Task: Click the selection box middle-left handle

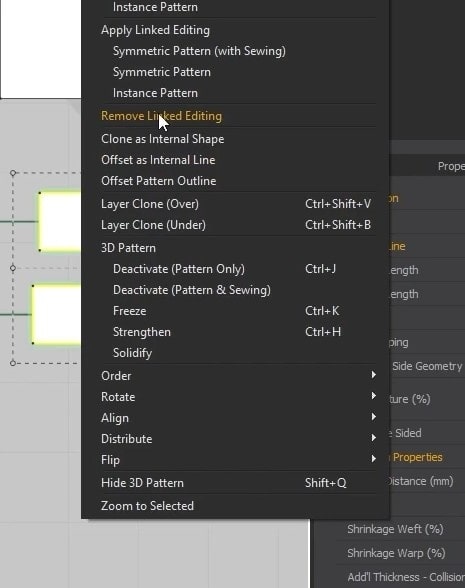Action: coord(13,268)
